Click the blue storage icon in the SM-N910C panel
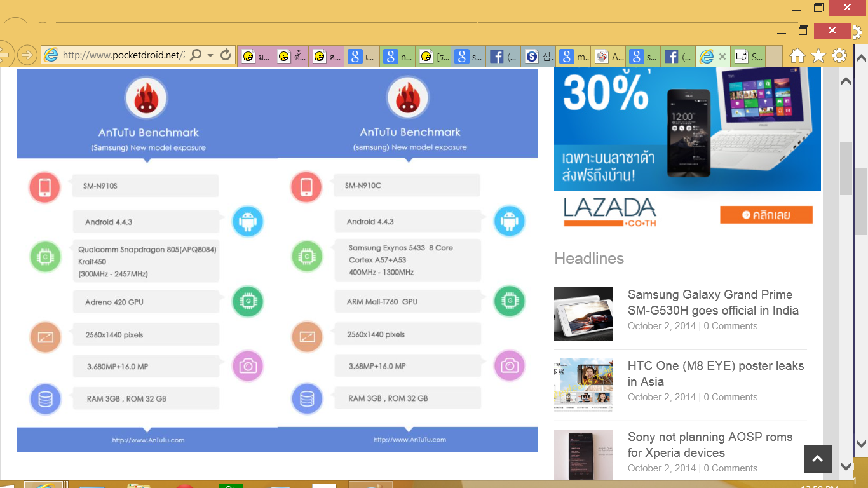 pos(307,399)
